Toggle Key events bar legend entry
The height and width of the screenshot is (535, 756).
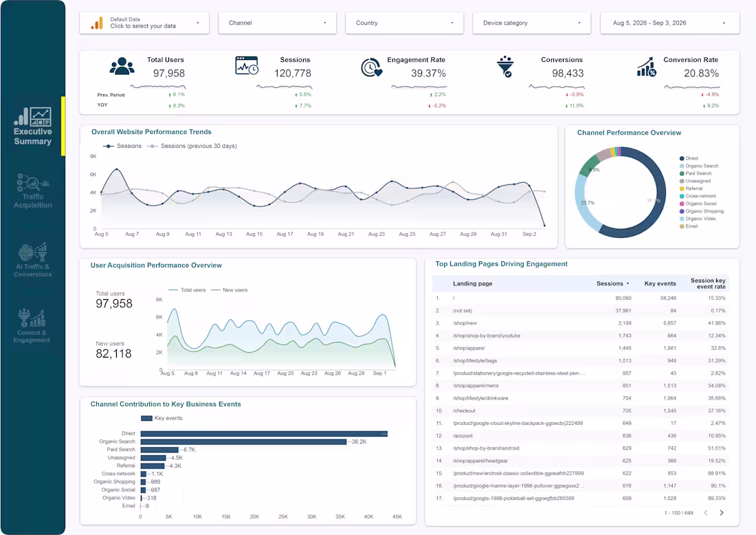162,418
